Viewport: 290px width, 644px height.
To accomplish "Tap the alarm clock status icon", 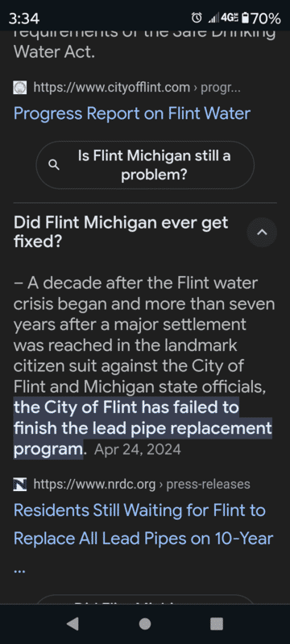I will click(x=197, y=18).
